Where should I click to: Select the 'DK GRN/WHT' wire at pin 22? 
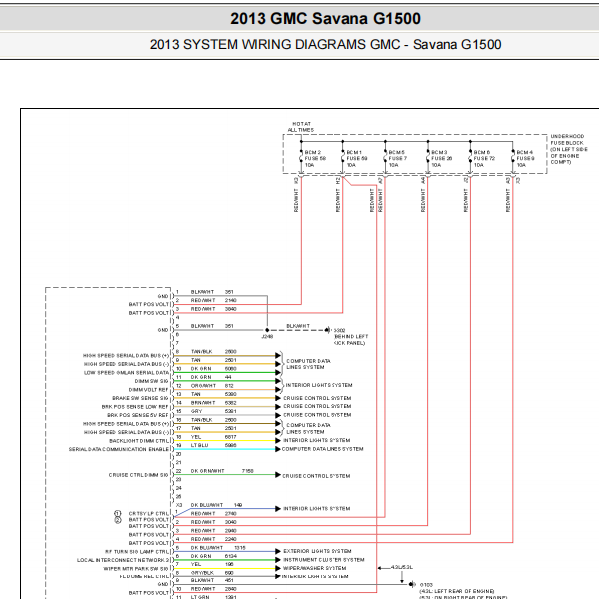(207, 471)
